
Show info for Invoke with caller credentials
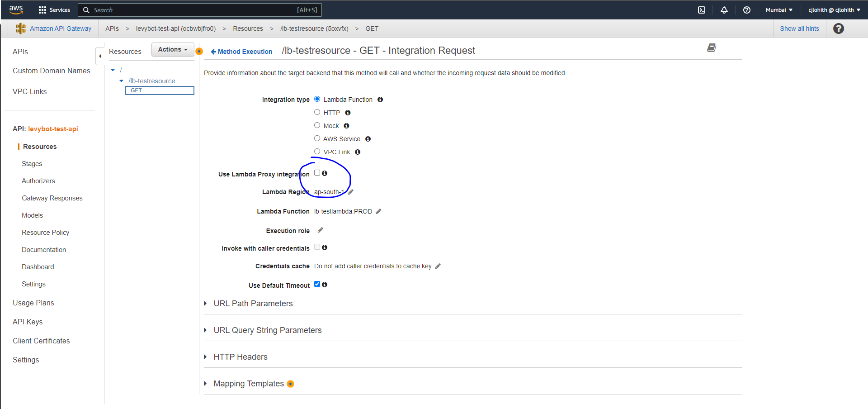[x=325, y=247]
